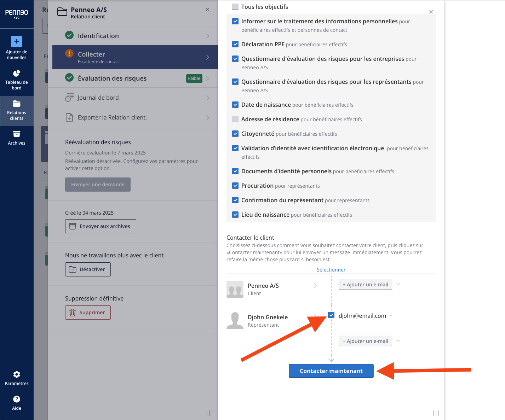
Task: Click the Djohn Gnekele representative avatar
Action: coord(235,321)
